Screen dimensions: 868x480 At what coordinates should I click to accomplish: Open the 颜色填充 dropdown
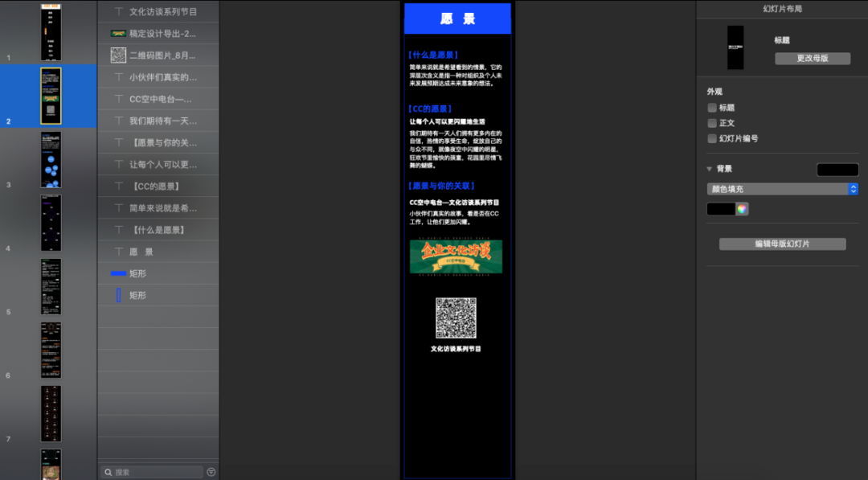[x=782, y=189]
